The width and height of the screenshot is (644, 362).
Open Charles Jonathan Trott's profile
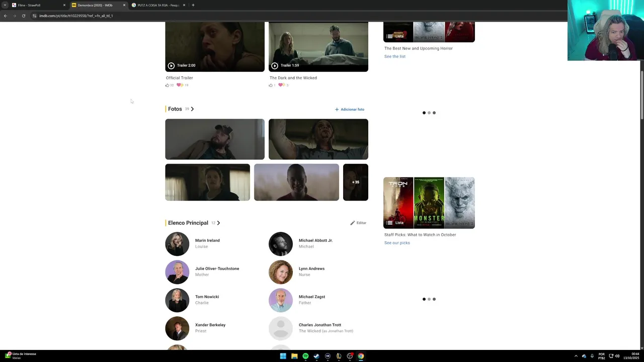320,325
